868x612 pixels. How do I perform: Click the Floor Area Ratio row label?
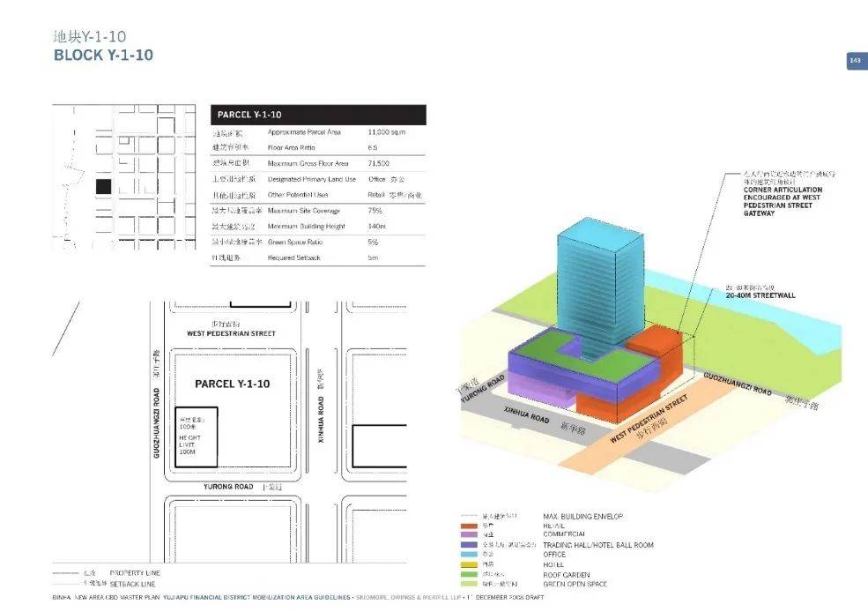point(291,147)
